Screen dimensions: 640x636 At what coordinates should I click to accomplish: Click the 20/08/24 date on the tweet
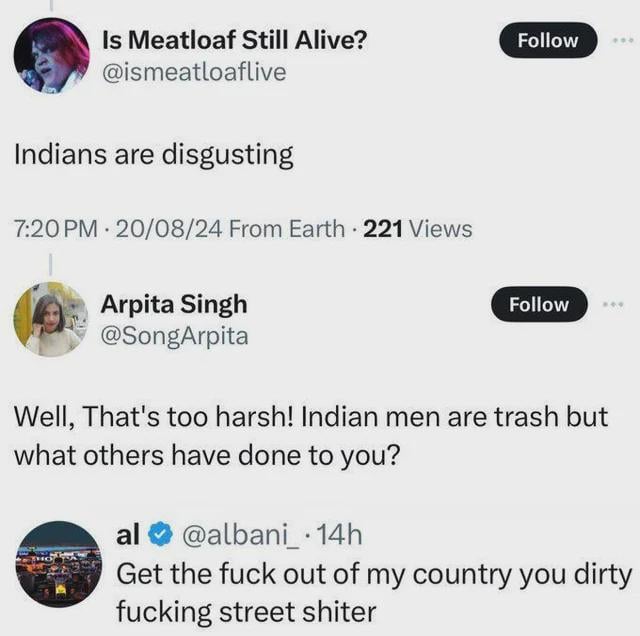click(x=167, y=229)
